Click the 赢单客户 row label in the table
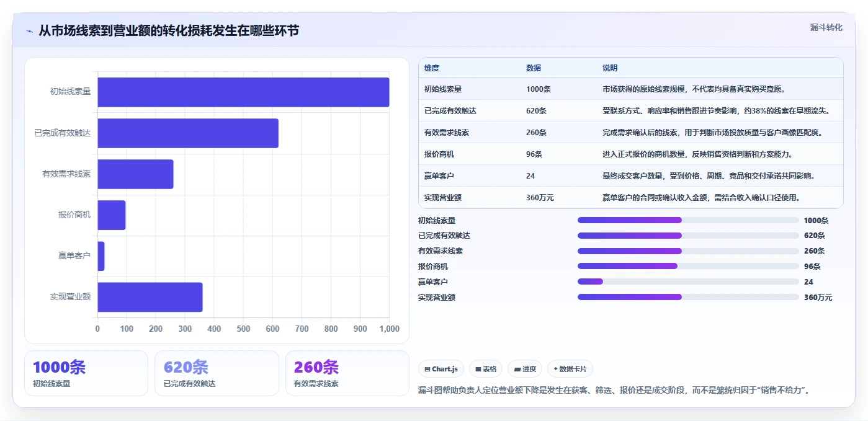The height and width of the screenshot is (421, 868). [x=439, y=176]
